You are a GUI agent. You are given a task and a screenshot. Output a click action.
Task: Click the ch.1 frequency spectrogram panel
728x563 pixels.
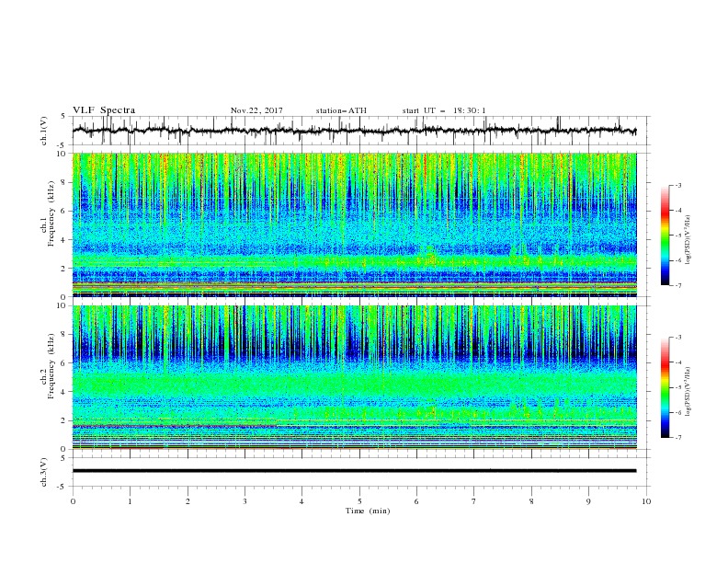click(x=354, y=224)
